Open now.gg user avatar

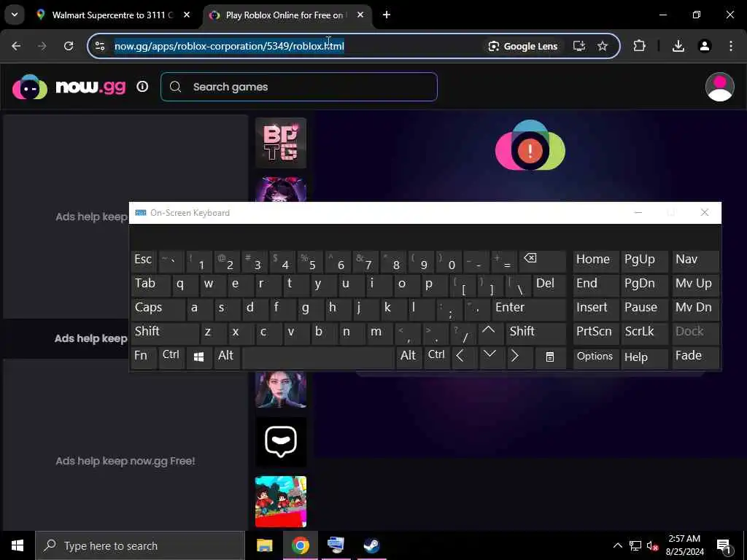click(x=719, y=87)
